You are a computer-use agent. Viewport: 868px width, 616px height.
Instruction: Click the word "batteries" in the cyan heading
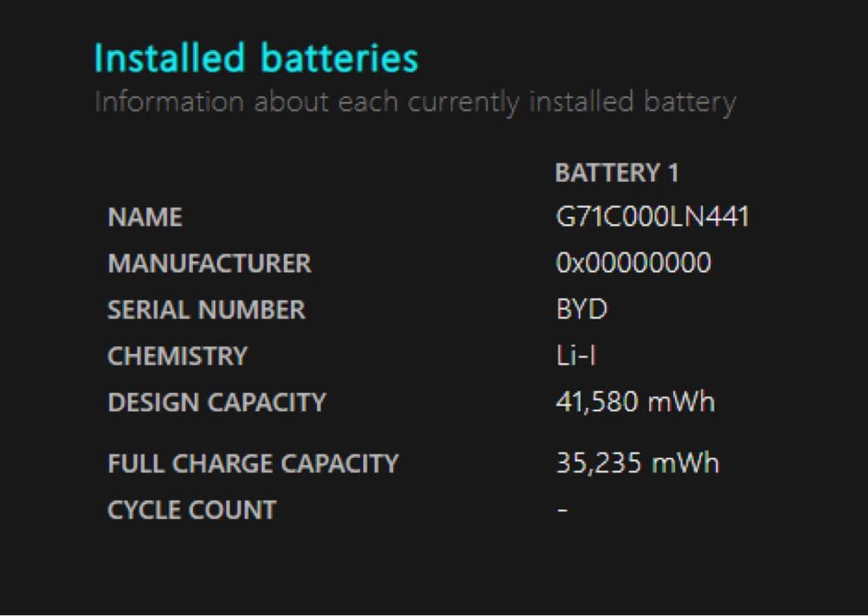[338, 59]
